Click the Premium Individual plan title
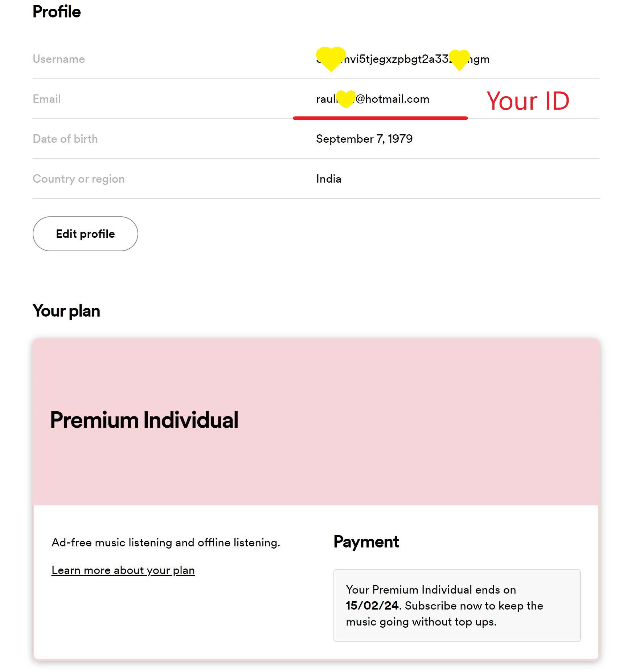The width and height of the screenshot is (627, 672). tap(144, 420)
